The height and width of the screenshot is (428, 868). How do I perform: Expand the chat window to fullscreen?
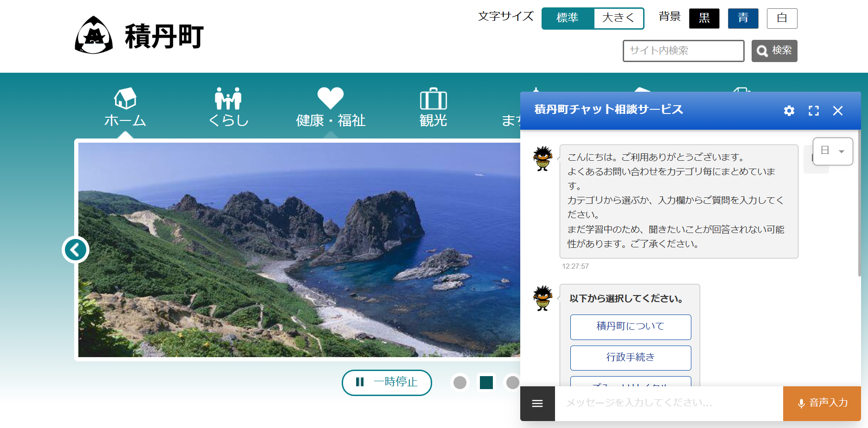[813, 111]
